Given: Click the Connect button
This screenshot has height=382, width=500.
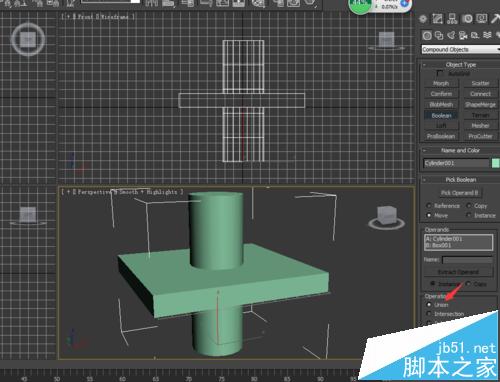Looking at the screenshot, I should pos(480,94).
